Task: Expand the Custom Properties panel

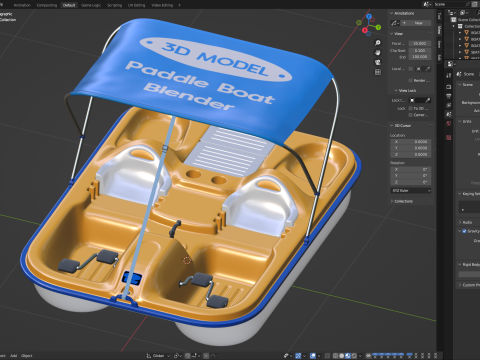Action: coord(460,285)
